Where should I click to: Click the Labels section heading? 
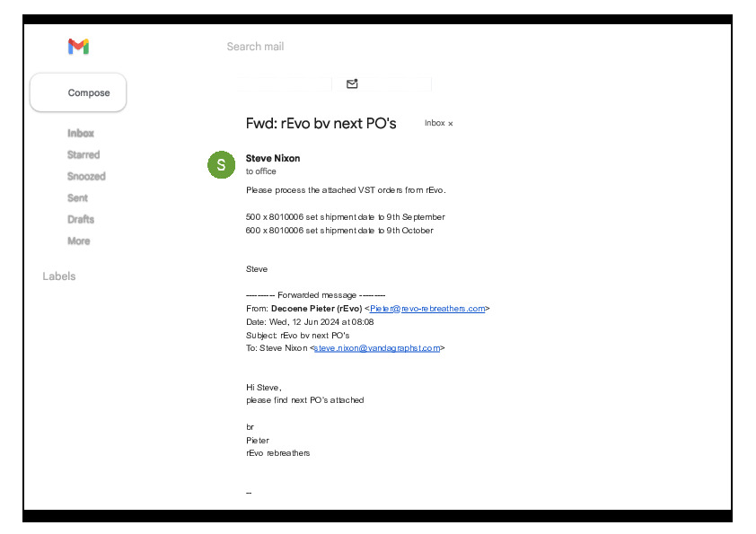tap(59, 276)
